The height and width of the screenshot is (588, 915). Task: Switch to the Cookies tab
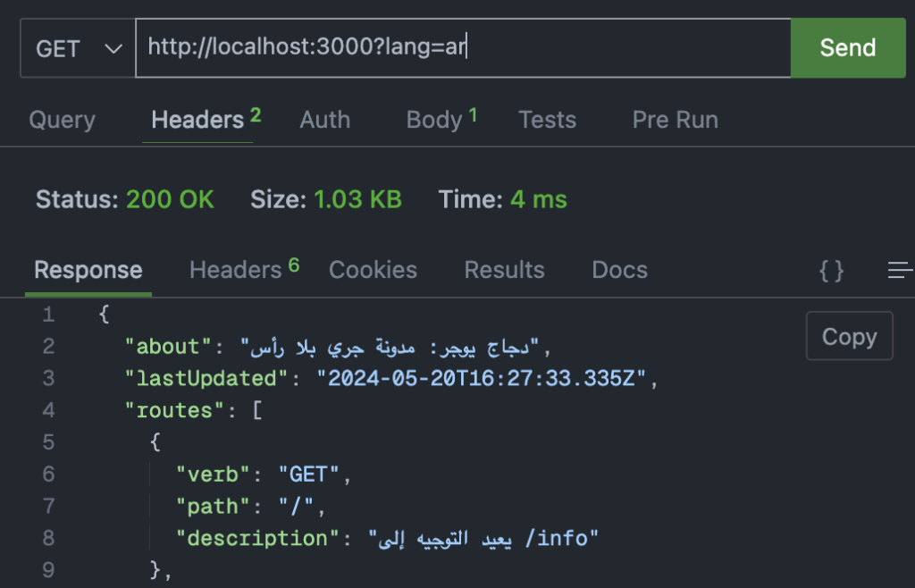point(373,269)
